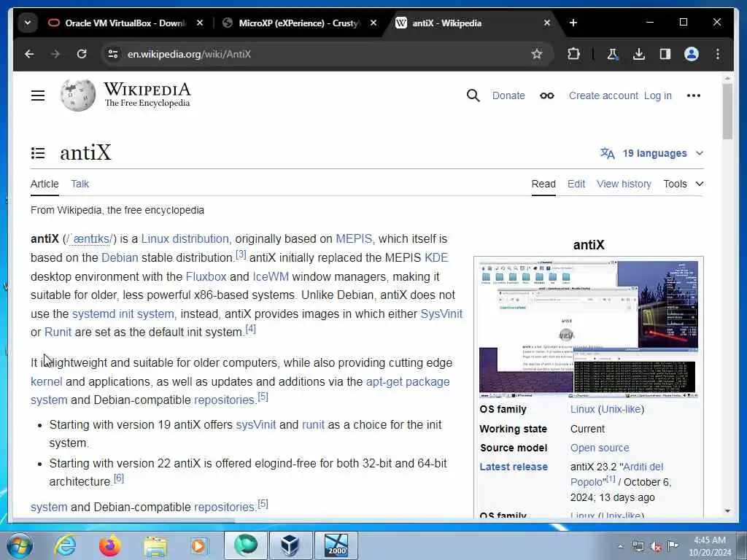Image resolution: width=747 pixels, height=560 pixels.
Task: Bookmark this page with the star icon
Action: (x=537, y=54)
